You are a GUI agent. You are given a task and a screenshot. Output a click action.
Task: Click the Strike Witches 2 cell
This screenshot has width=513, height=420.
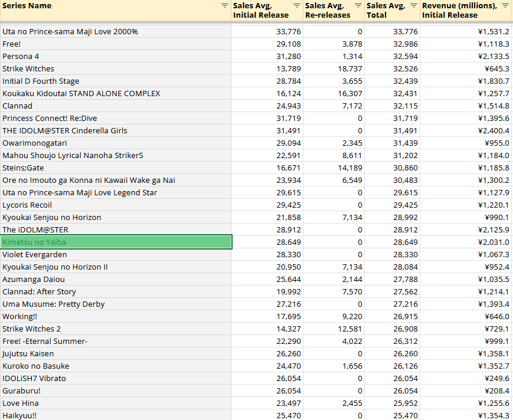click(x=116, y=329)
